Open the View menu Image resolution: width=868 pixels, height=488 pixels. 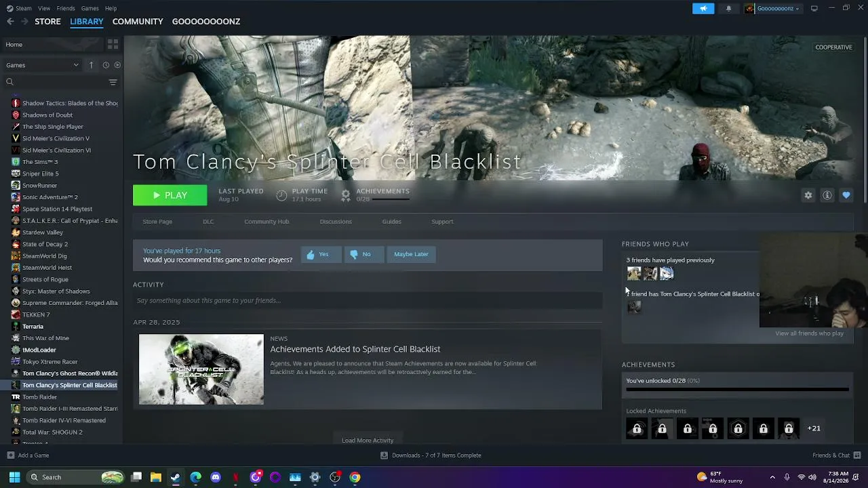point(44,8)
